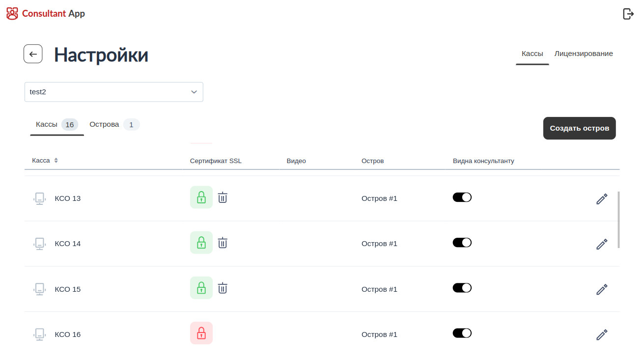Open the test2 dropdown selector

coord(113,92)
